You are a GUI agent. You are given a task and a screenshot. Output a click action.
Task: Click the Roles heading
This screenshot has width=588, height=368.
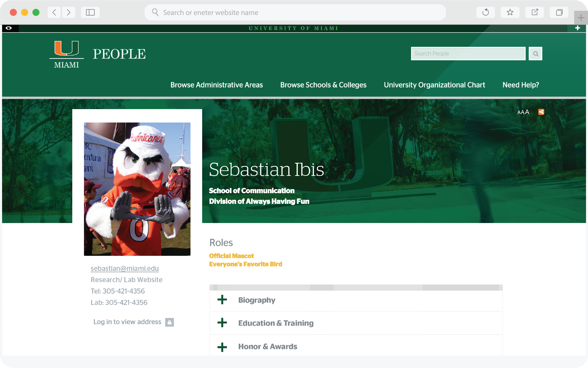(x=221, y=243)
